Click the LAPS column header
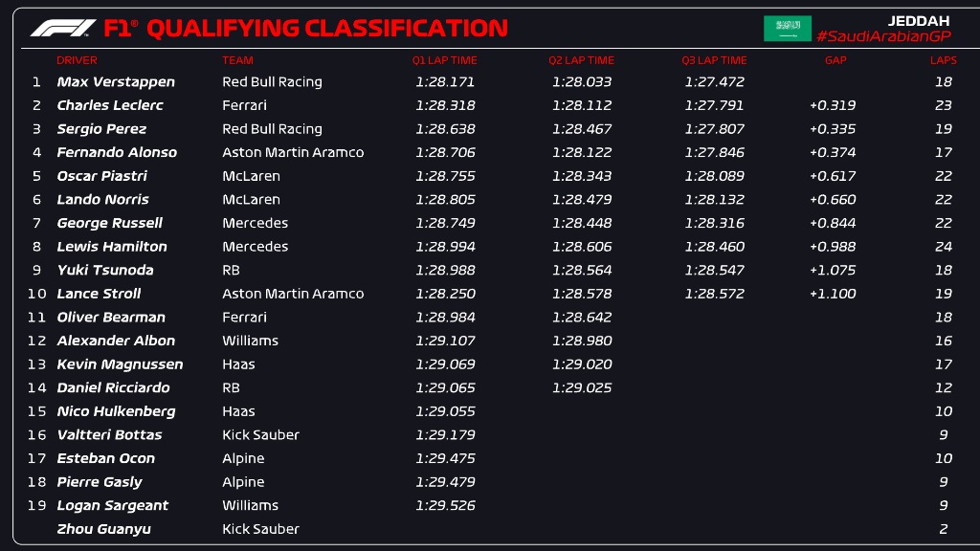This screenshot has width=980, height=551. (x=943, y=60)
